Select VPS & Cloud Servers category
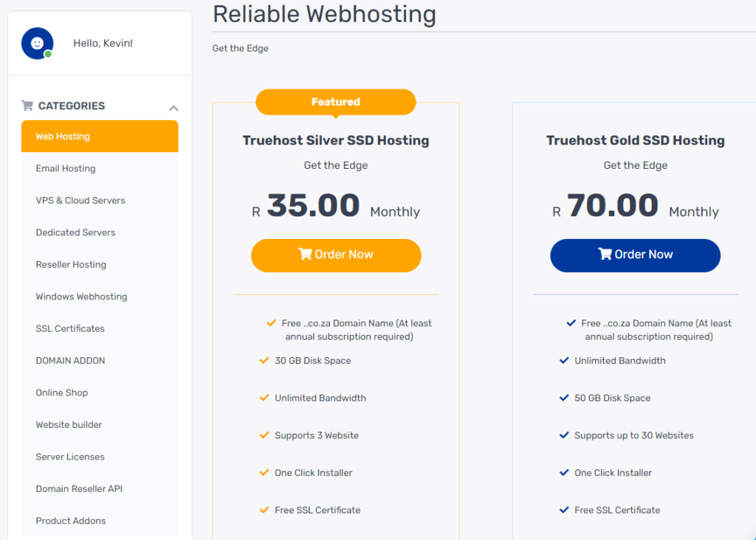 pyautogui.click(x=100, y=201)
